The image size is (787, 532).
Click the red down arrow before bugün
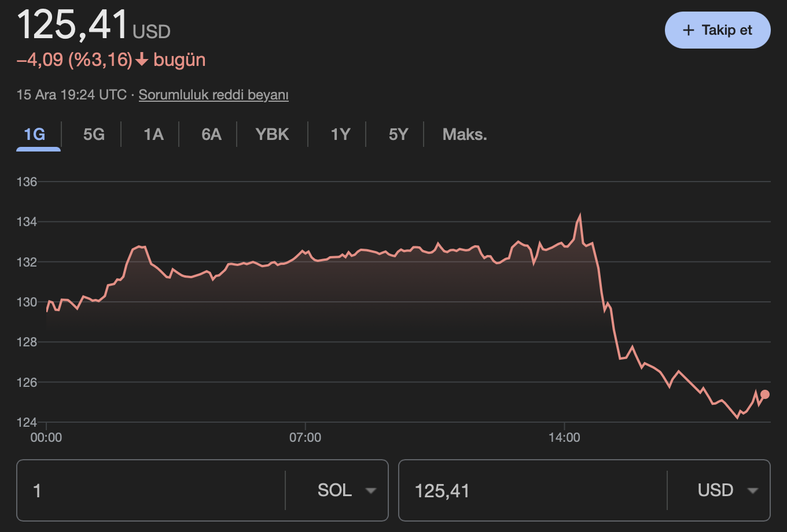[142, 60]
